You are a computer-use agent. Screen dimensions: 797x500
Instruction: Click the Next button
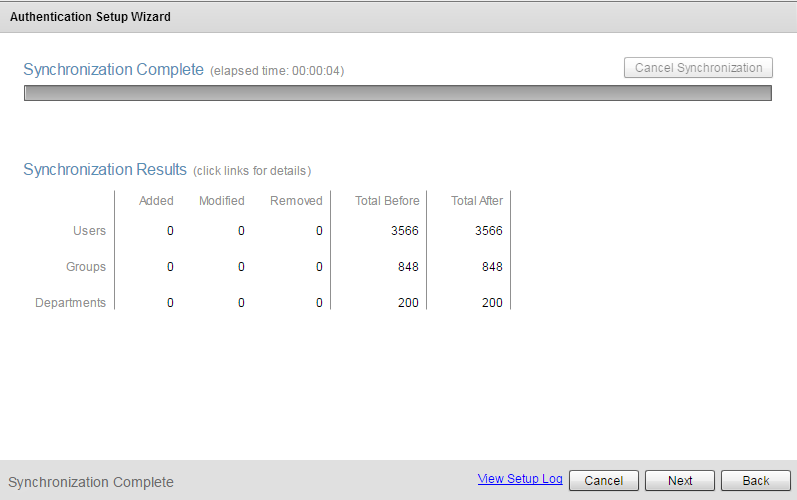click(x=680, y=480)
